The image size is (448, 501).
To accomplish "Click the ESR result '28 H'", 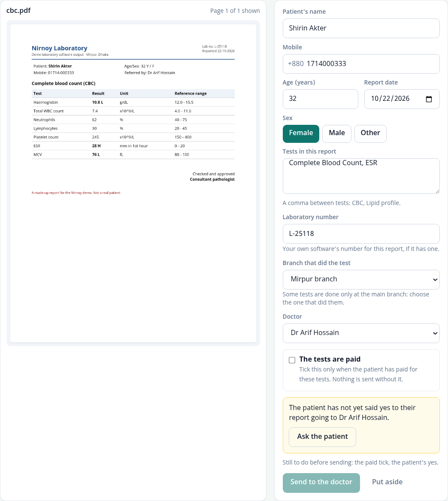I will (x=96, y=146).
